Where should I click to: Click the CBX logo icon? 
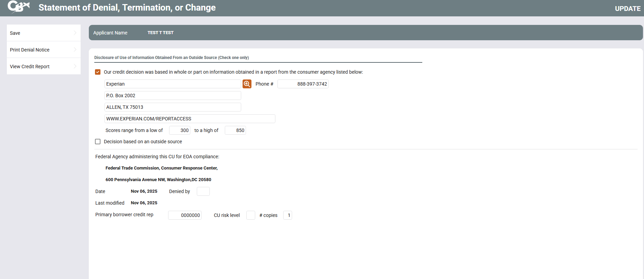click(18, 6)
